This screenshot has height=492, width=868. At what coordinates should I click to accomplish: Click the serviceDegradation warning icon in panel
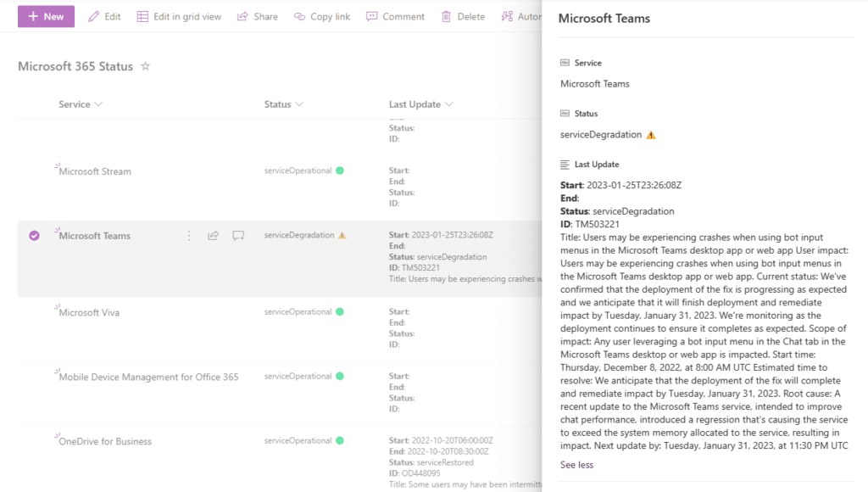[x=651, y=135]
